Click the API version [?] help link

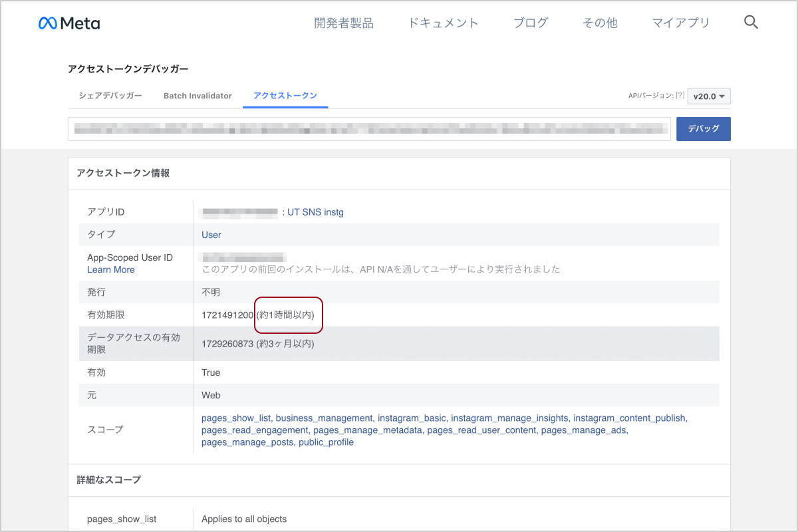point(680,96)
